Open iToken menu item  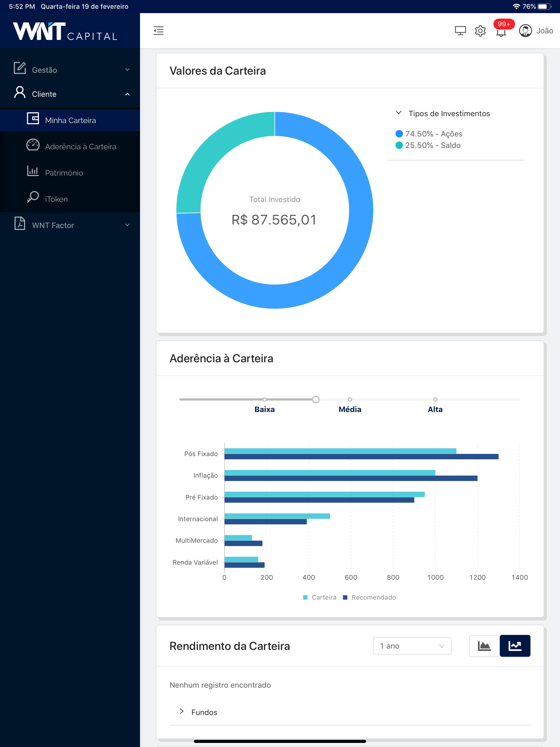pos(70,199)
